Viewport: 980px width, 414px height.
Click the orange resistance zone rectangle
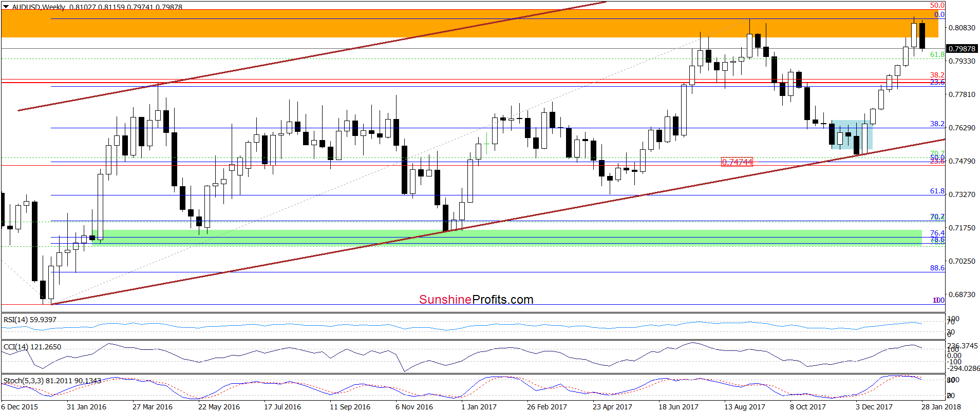469,24
